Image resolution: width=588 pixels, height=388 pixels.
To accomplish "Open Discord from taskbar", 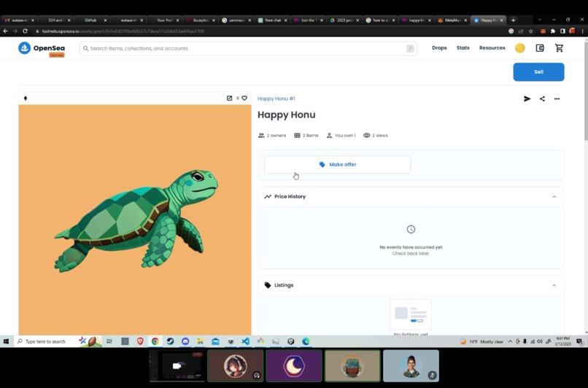I will coord(185,341).
